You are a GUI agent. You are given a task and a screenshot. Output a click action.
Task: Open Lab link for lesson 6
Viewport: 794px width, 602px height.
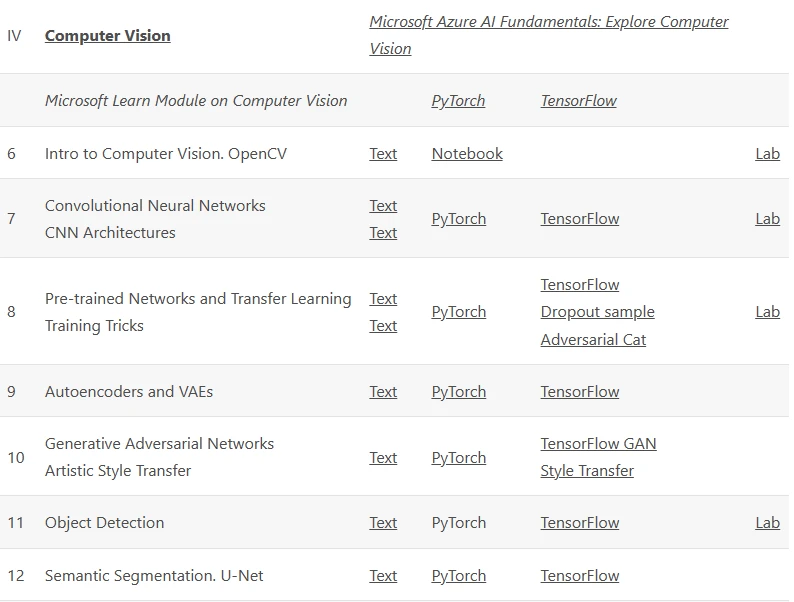tap(767, 153)
